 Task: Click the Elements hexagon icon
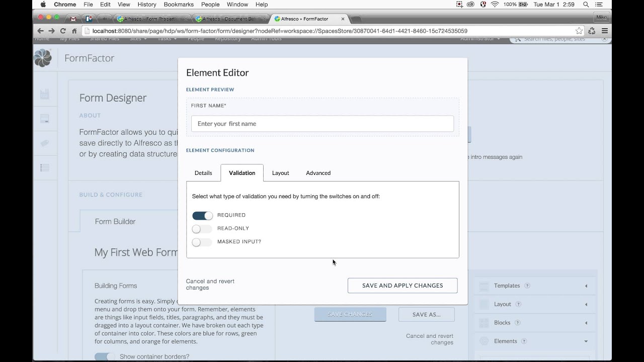[484, 341]
